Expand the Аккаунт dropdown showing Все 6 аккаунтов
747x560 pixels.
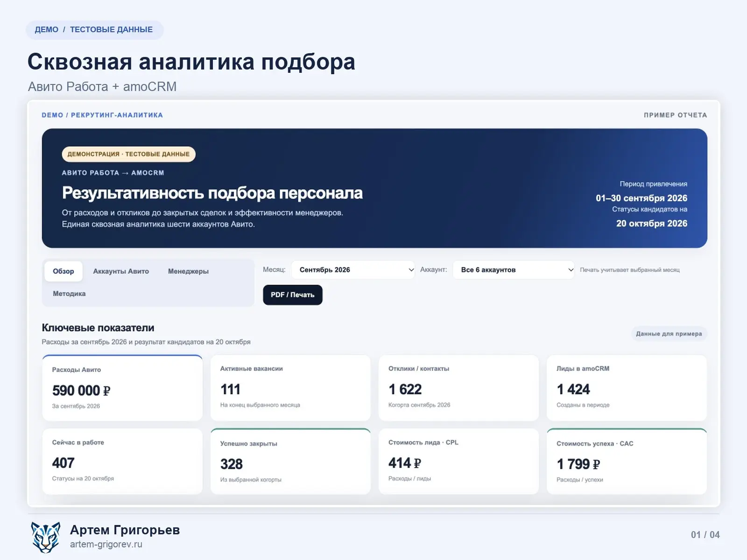click(514, 270)
